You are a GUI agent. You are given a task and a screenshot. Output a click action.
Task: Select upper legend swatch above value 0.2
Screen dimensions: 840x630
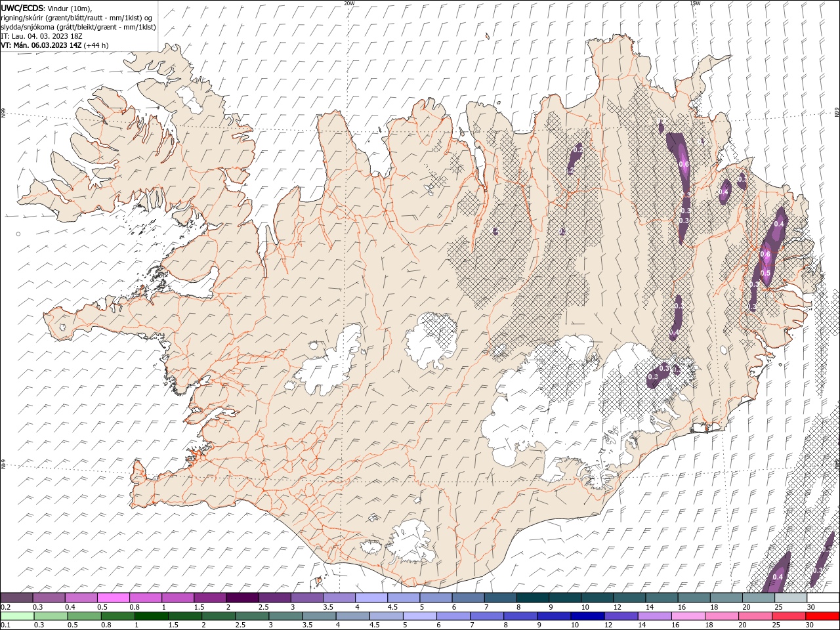point(16,598)
